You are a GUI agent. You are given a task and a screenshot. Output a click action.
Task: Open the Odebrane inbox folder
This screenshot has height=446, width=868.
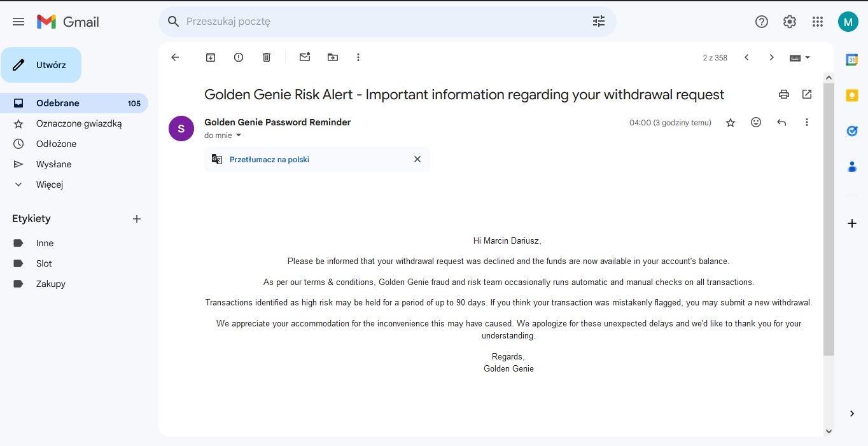pyautogui.click(x=58, y=103)
